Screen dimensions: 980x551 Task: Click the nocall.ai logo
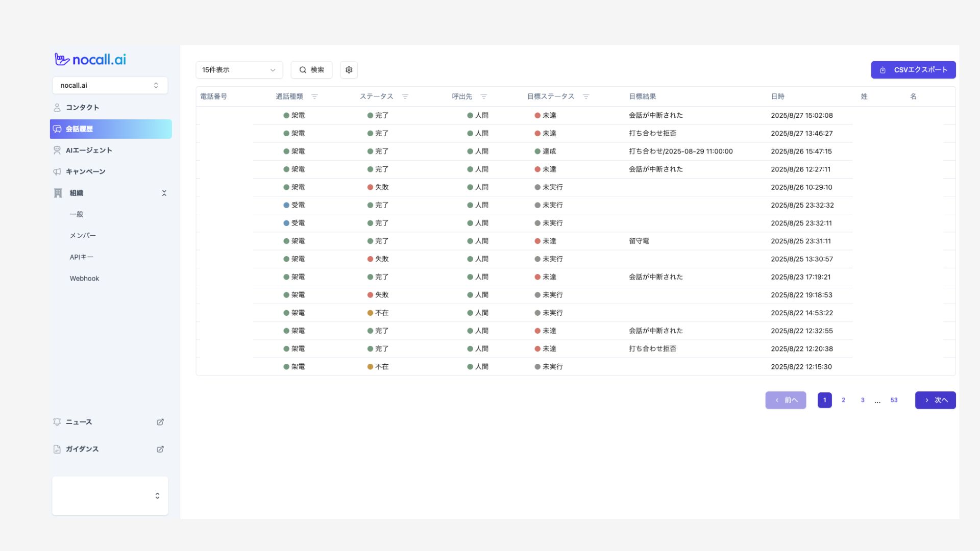point(90,60)
